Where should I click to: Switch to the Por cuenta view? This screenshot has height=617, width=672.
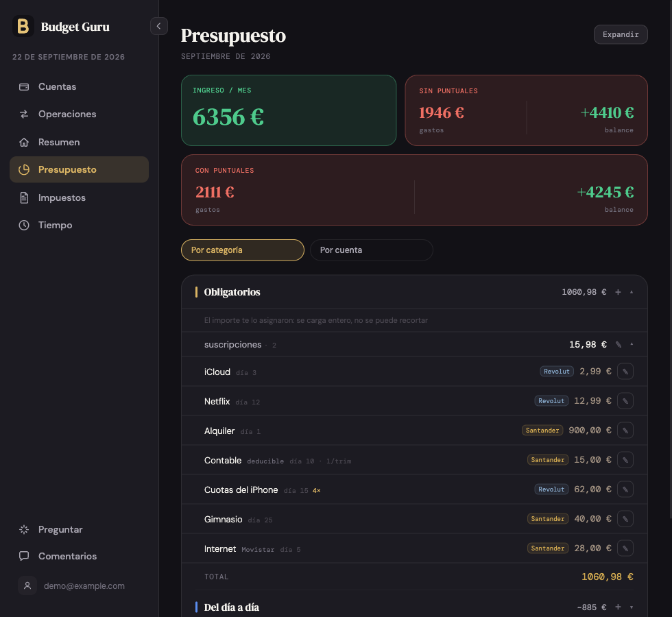pyautogui.click(x=371, y=250)
